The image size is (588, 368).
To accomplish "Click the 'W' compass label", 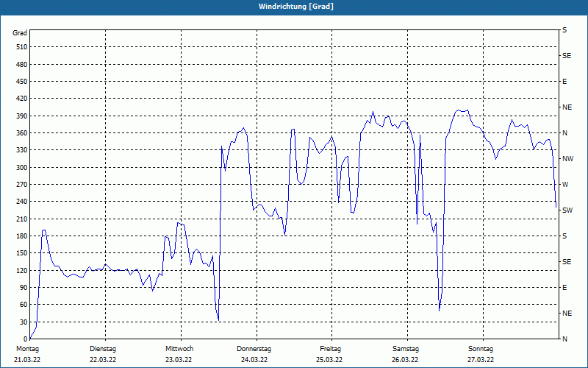I will (x=565, y=185).
